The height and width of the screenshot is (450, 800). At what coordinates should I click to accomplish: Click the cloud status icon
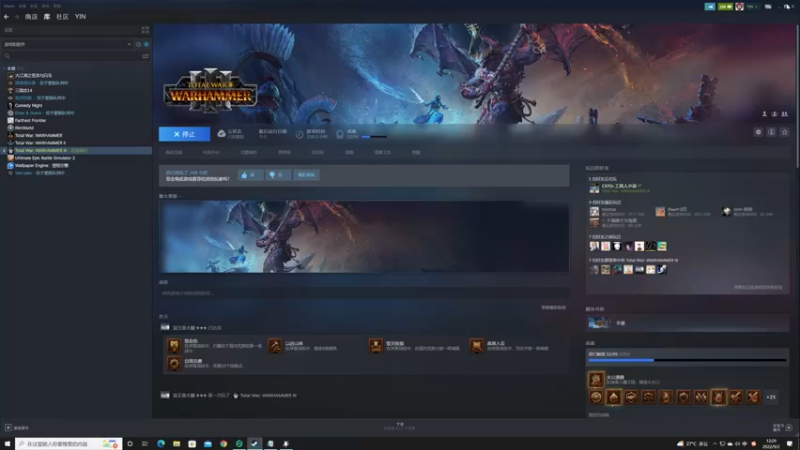(x=221, y=134)
